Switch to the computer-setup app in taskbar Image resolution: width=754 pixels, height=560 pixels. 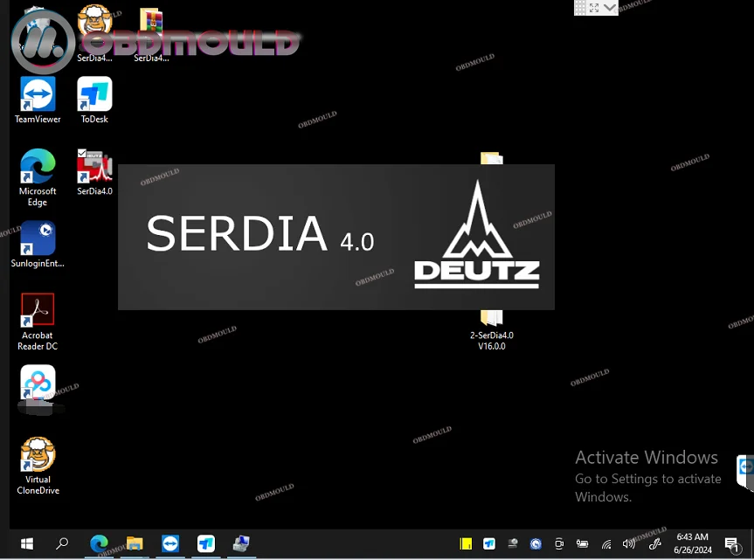click(x=241, y=543)
